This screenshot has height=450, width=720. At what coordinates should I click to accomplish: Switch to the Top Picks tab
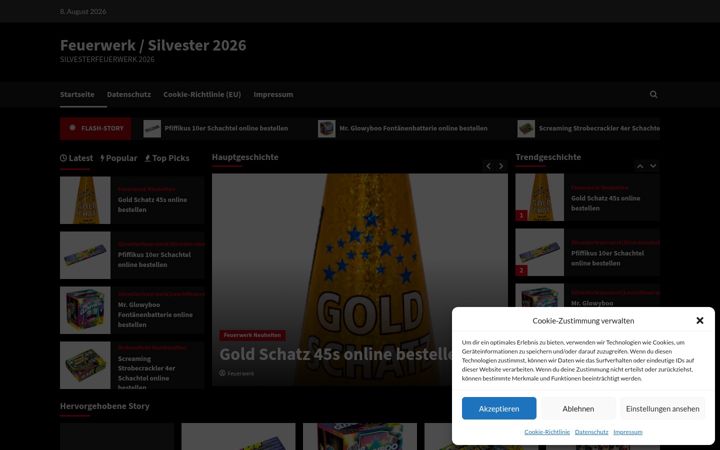[167, 158]
